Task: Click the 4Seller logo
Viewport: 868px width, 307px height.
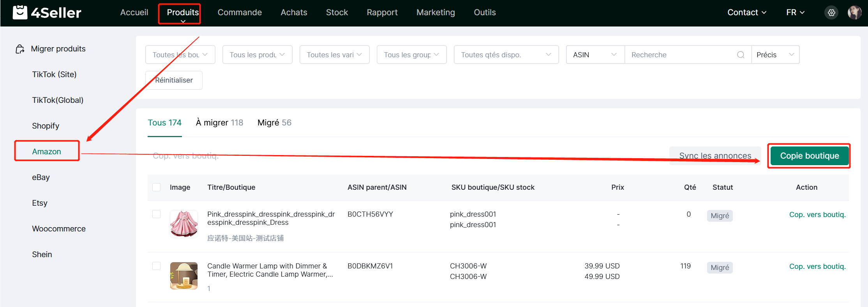Action: pos(47,12)
